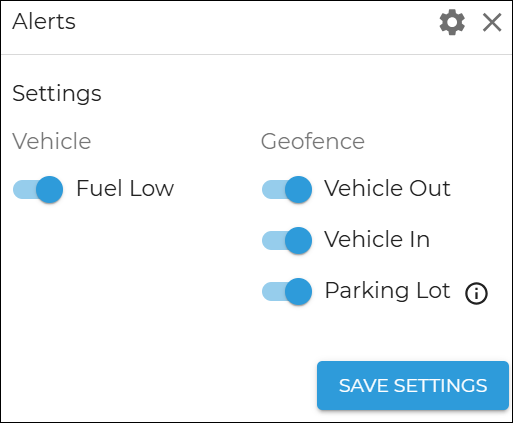The image size is (513, 423).
Task: Select the Vehicle Out label text
Action: pos(387,188)
